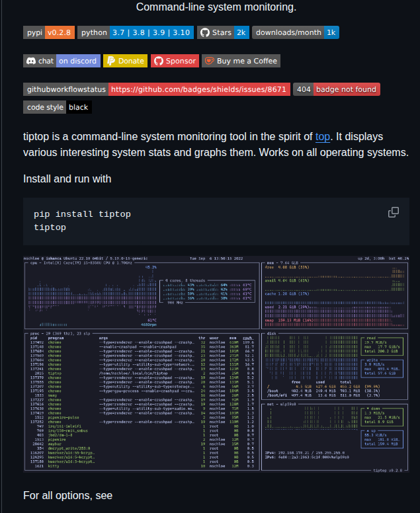Click the GitHub octocat icon on Stars badge

click(x=205, y=32)
